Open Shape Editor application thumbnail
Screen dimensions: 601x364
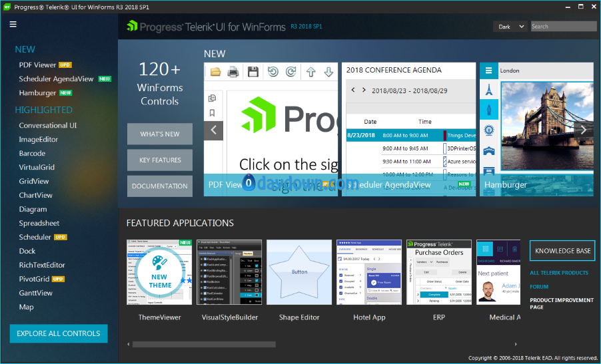click(x=299, y=272)
